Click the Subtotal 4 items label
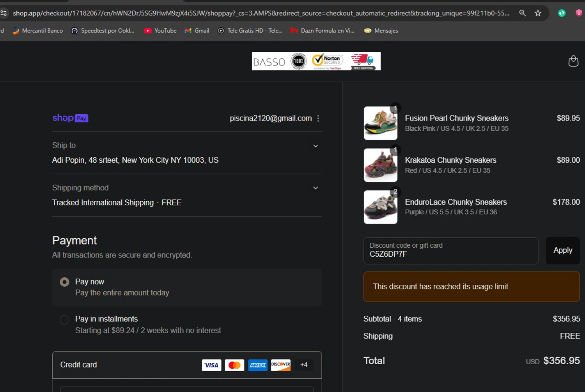 393,319
